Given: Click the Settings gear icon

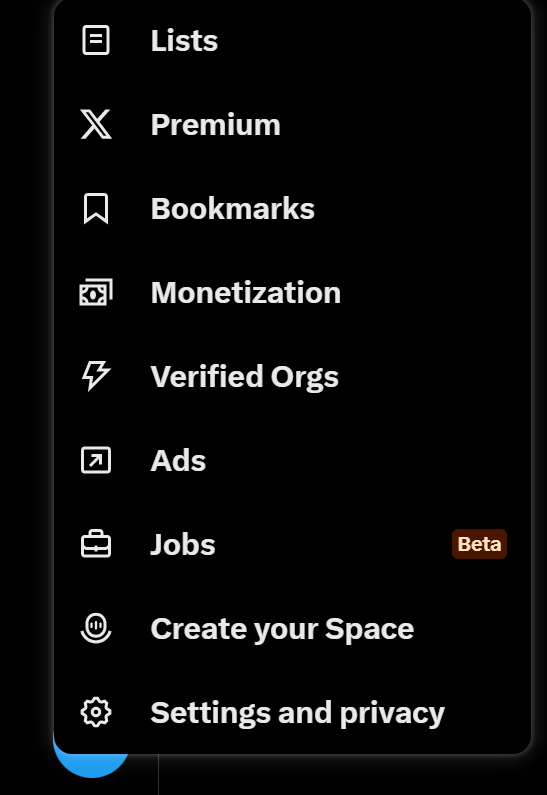Looking at the screenshot, I should pyautogui.click(x=96, y=712).
